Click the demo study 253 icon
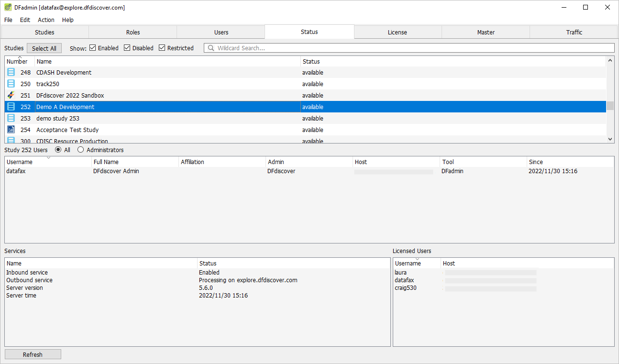The width and height of the screenshot is (619, 364). click(11, 118)
